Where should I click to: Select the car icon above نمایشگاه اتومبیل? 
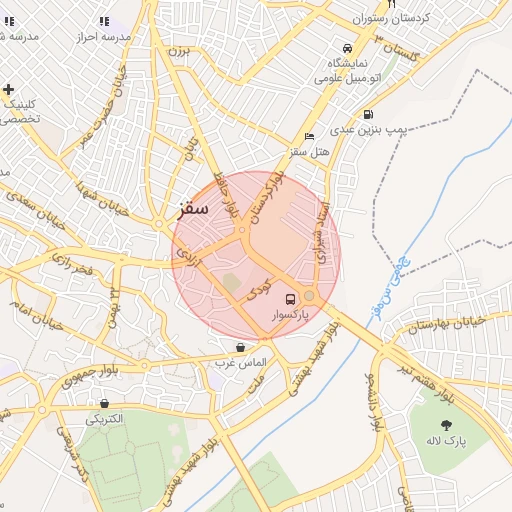pyautogui.click(x=347, y=49)
